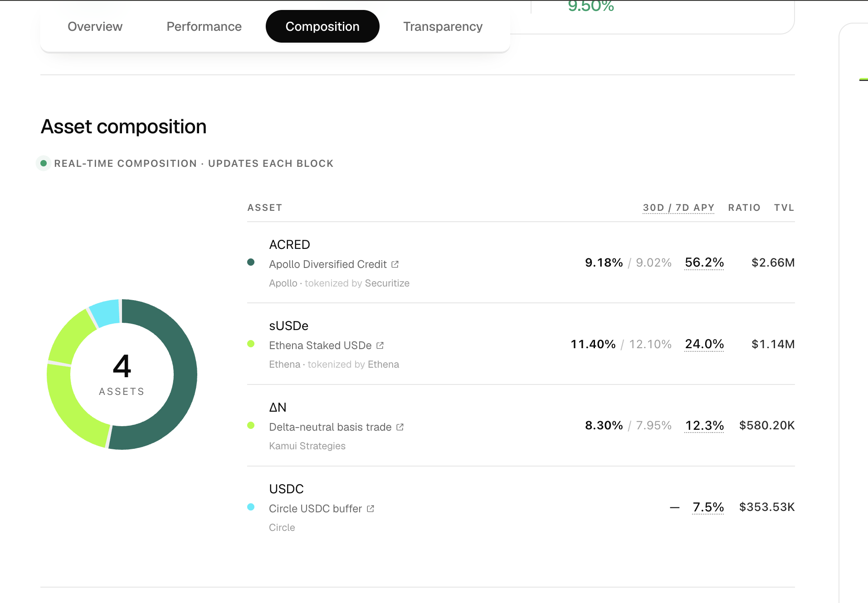Open Circle USDC buffer external link icon
The width and height of the screenshot is (868, 603).
coord(371,509)
